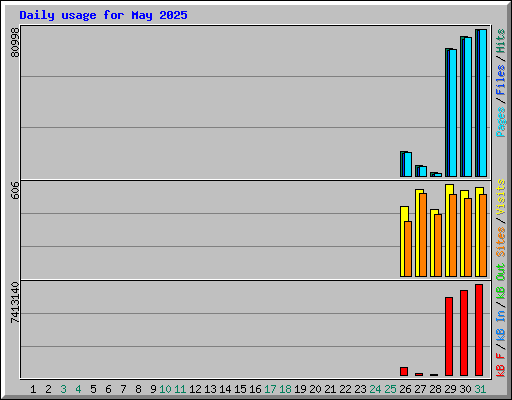Click the Sites legend label
Viewport: 512px width, 400px height.
pos(500,242)
